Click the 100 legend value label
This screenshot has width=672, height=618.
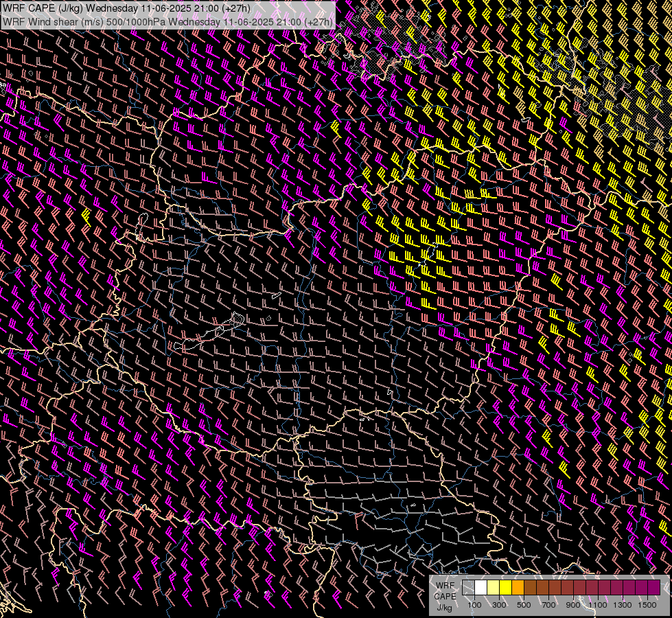(x=474, y=605)
